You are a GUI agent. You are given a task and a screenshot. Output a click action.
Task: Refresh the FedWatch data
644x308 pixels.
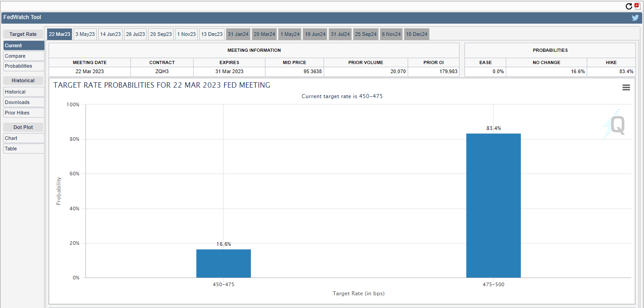(629, 7)
